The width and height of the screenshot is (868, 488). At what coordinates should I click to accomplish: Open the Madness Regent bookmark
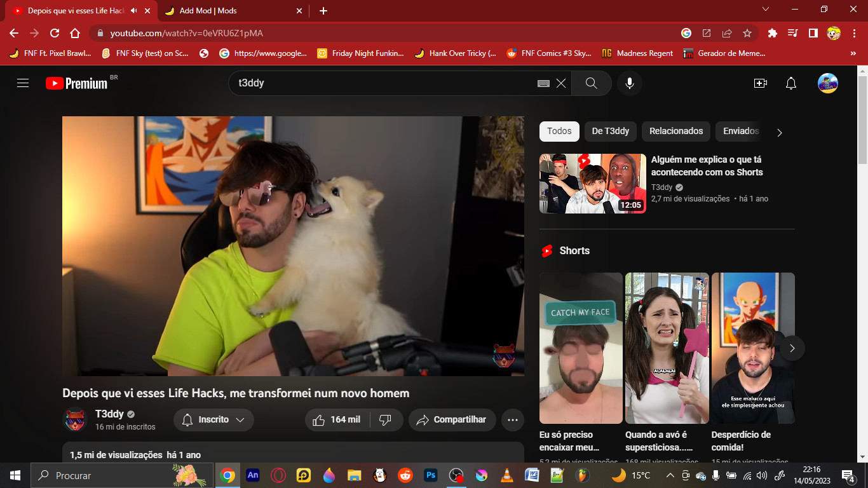click(637, 53)
